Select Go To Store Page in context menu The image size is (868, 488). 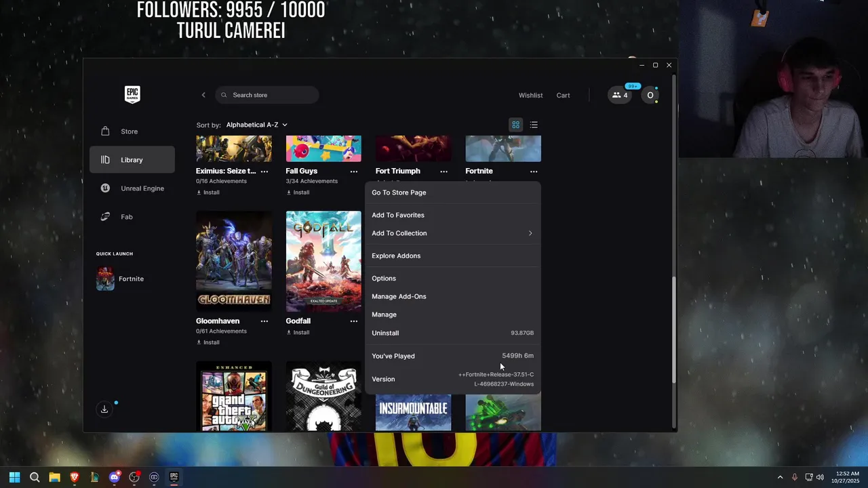453,192
